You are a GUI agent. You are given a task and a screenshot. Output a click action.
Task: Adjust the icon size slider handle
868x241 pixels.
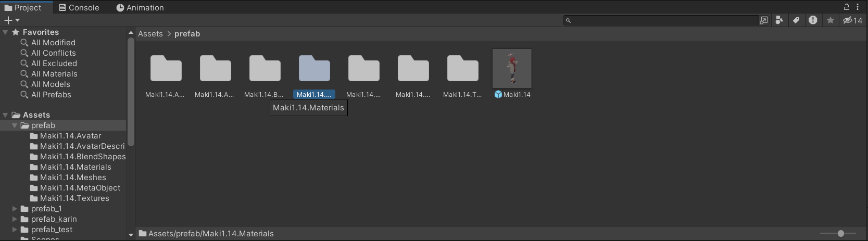coord(841,234)
